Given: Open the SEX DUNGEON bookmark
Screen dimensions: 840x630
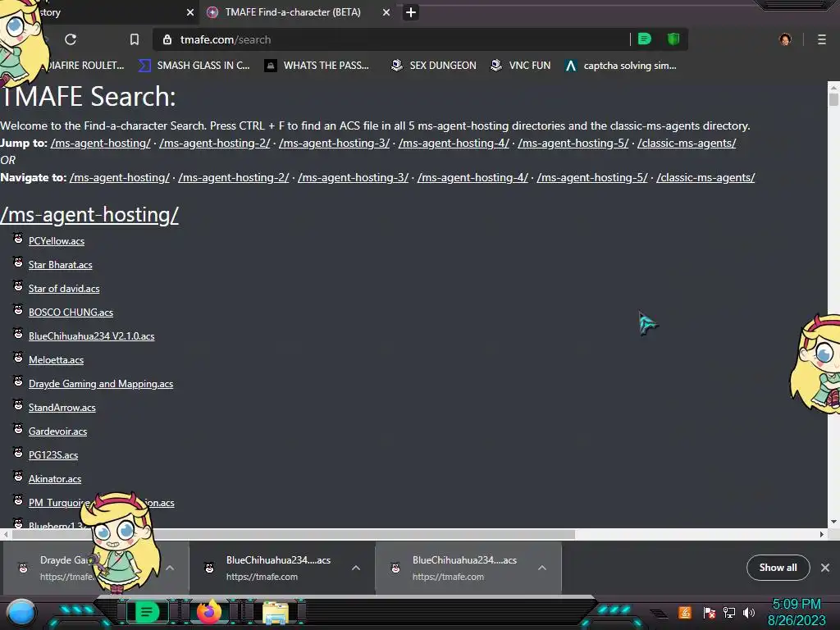Looking at the screenshot, I should (x=433, y=66).
